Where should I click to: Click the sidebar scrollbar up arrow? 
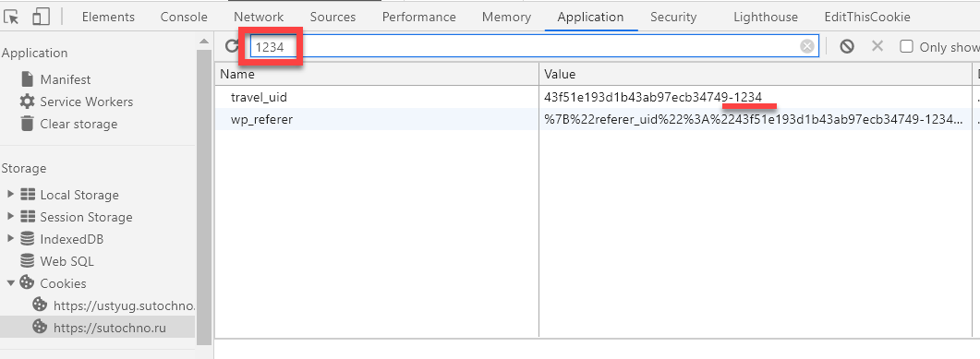(x=204, y=42)
